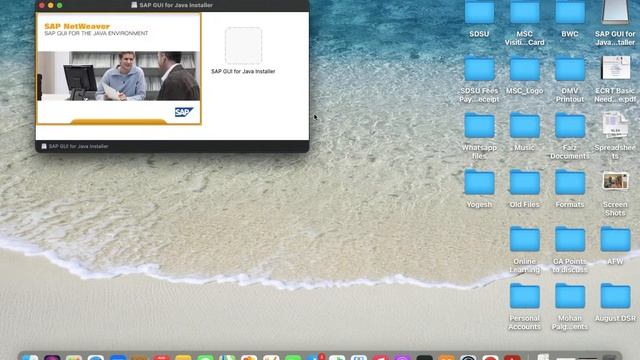Screen dimensions: 640x360
Task: Select the AFW folder
Action: pos(615,239)
